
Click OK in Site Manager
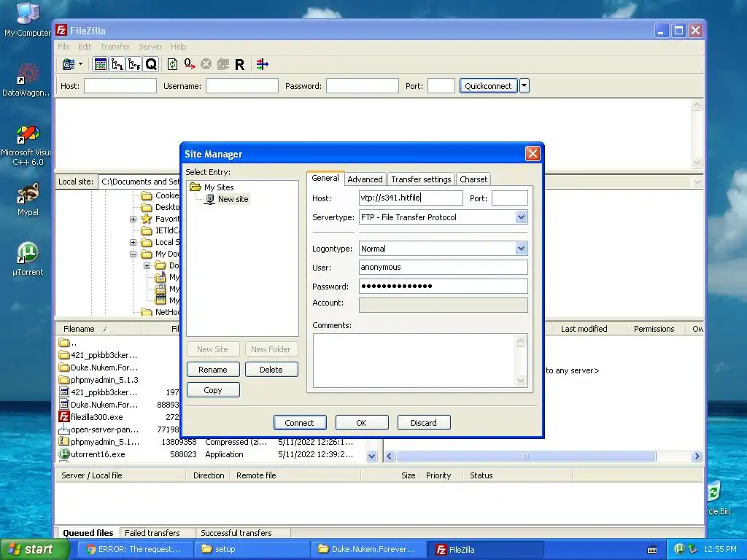pyautogui.click(x=362, y=423)
